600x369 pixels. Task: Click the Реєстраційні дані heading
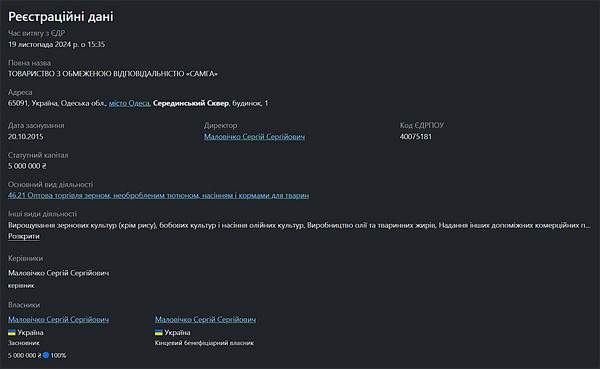61,16
